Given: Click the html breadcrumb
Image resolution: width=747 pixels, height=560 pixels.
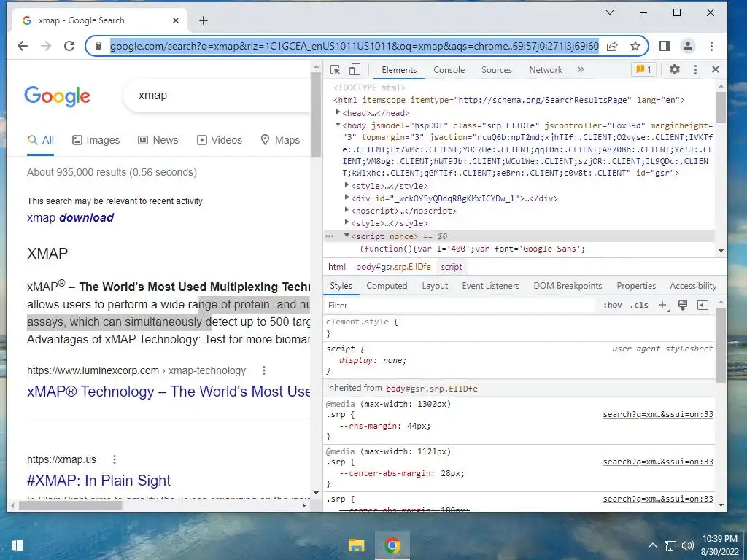Looking at the screenshot, I should click(x=337, y=267).
